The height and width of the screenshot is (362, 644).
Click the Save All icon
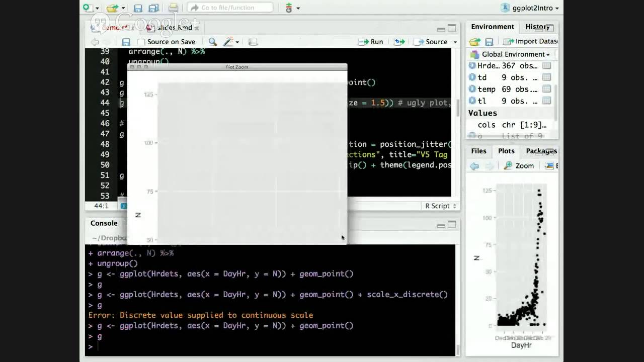[154, 8]
